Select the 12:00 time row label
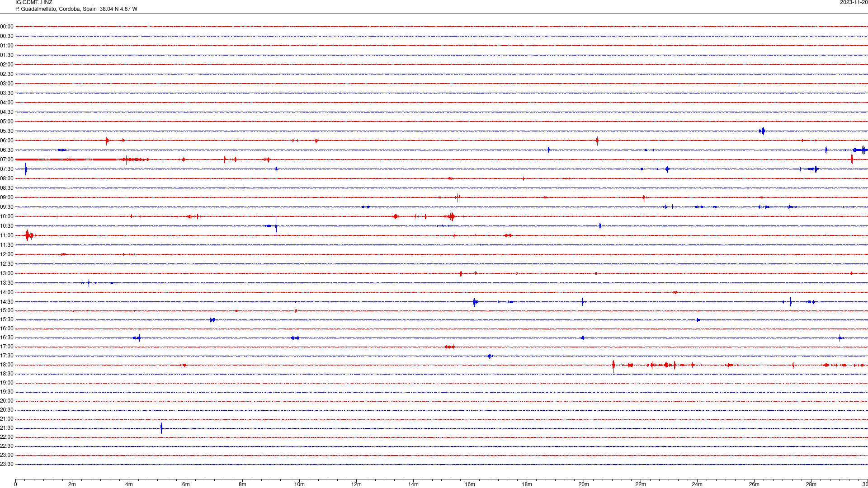868x488 pixels. point(7,254)
